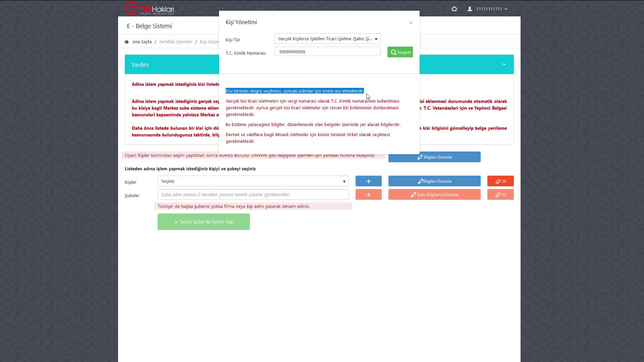Click the Şube adını yazınız text field
The height and width of the screenshot is (362, 644).
pyautogui.click(x=253, y=195)
